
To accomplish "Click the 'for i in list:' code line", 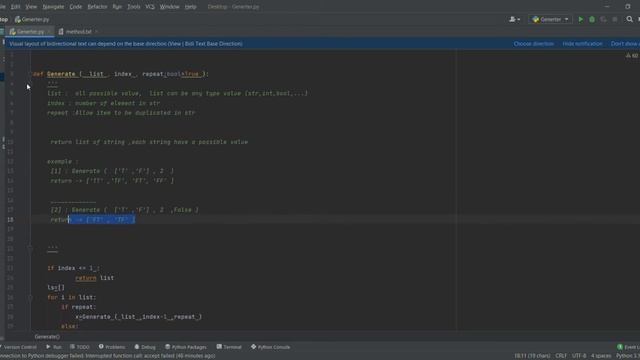I will [x=72, y=298].
